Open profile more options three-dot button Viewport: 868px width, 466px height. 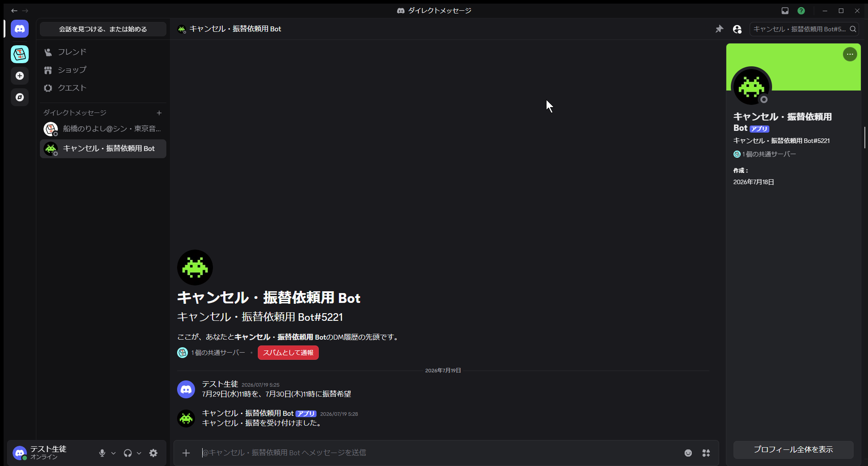[x=850, y=54]
